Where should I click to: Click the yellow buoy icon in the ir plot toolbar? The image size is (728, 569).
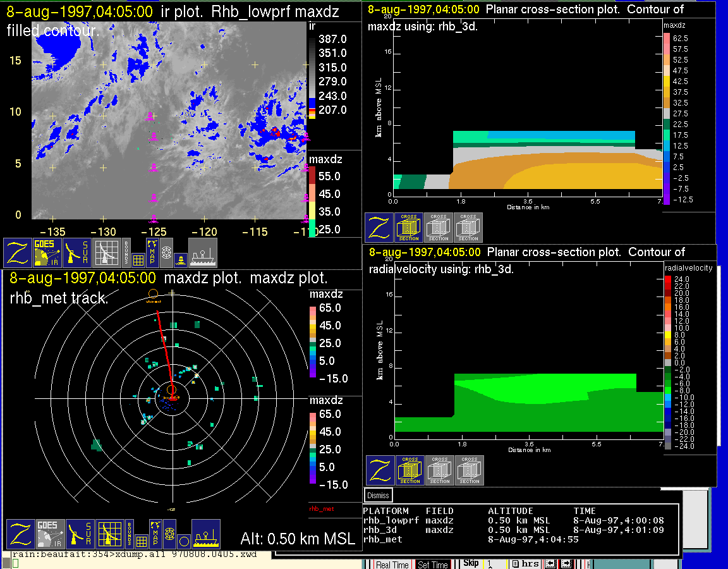(180, 259)
